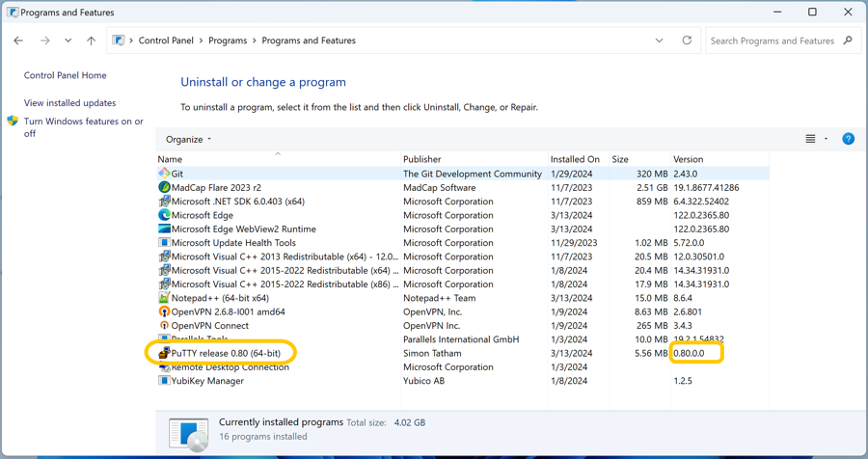868x459 pixels.
Task: Click the PuTTY release 0.80 icon
Action: point(164,353)
